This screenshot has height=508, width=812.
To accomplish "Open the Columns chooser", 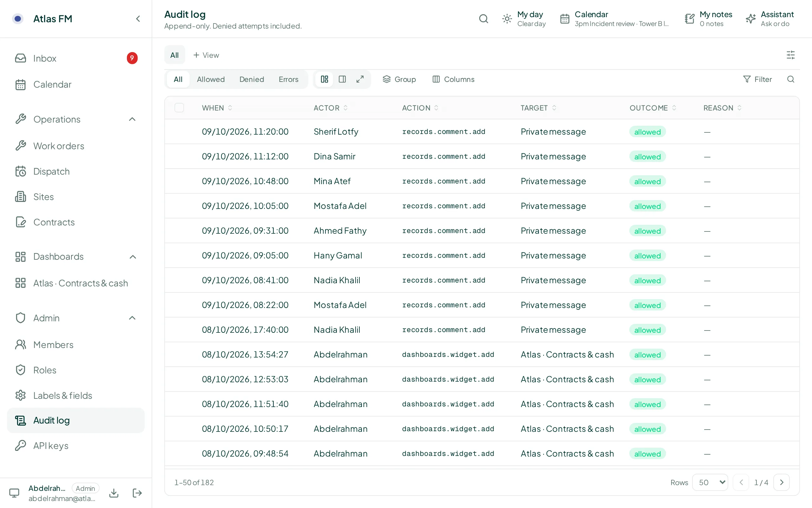I will click(x=454, y=79).
